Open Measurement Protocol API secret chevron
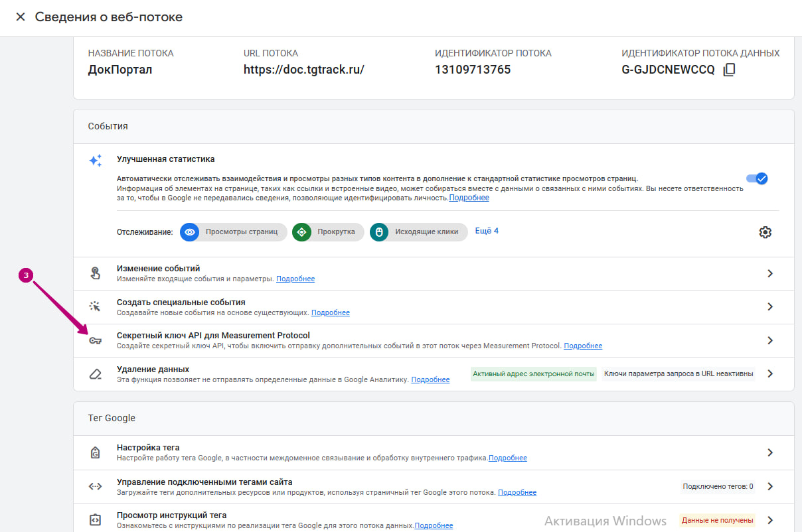802x532 pixels. (770, 340)
